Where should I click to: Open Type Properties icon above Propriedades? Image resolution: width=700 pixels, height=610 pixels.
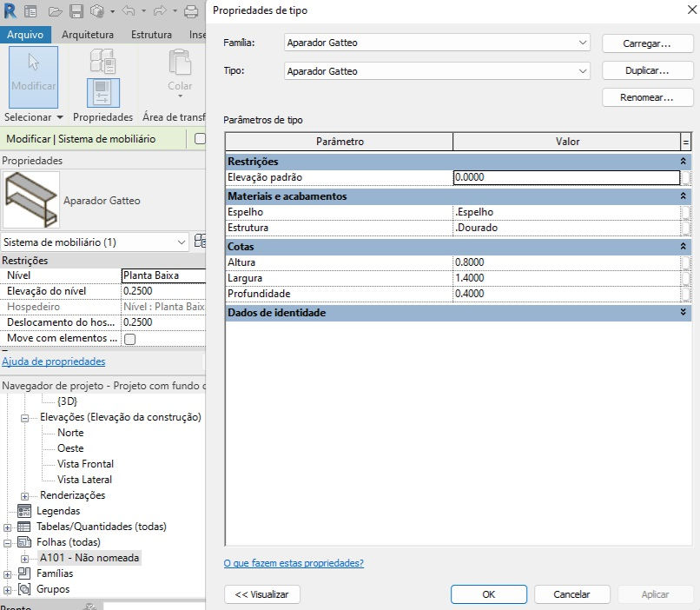(x=103, y=61)
